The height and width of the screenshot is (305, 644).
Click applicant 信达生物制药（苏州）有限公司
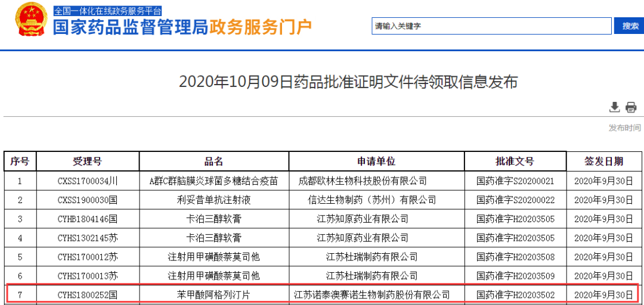click(x=371, y=200)
